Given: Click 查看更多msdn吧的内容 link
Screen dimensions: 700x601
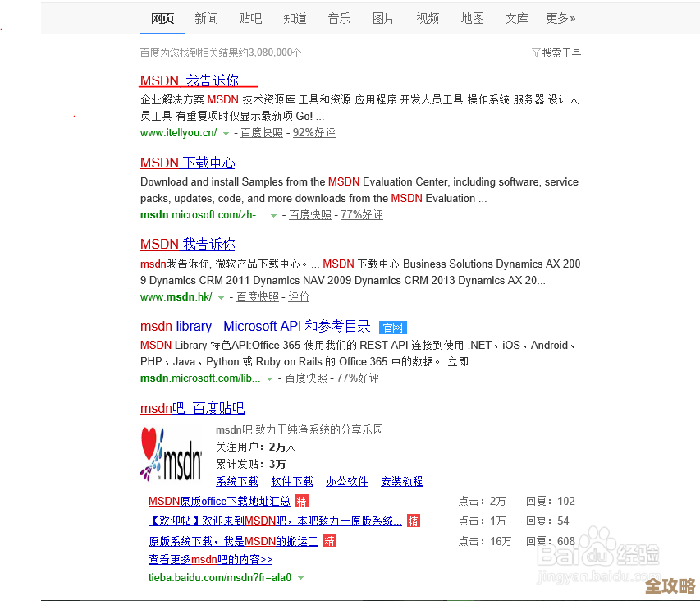Looking at the screenshot, I should tap(208, 559).
